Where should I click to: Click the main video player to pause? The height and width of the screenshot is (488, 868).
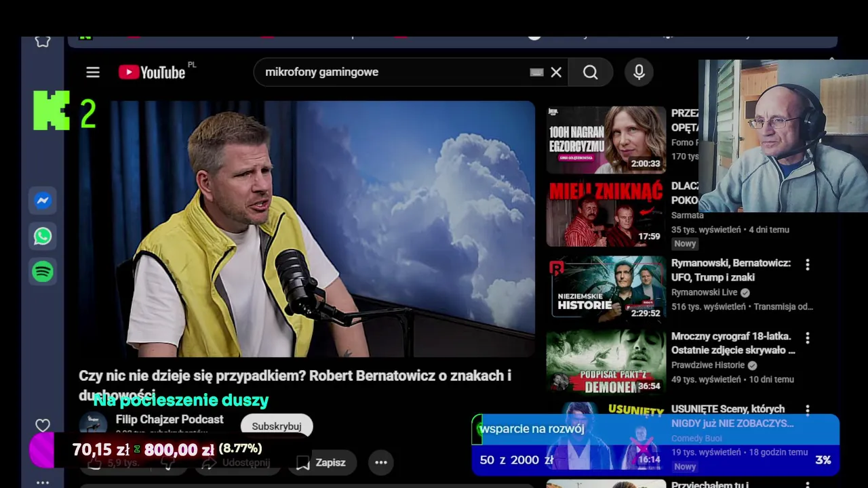pyautogui.click(x=307, y=229)
